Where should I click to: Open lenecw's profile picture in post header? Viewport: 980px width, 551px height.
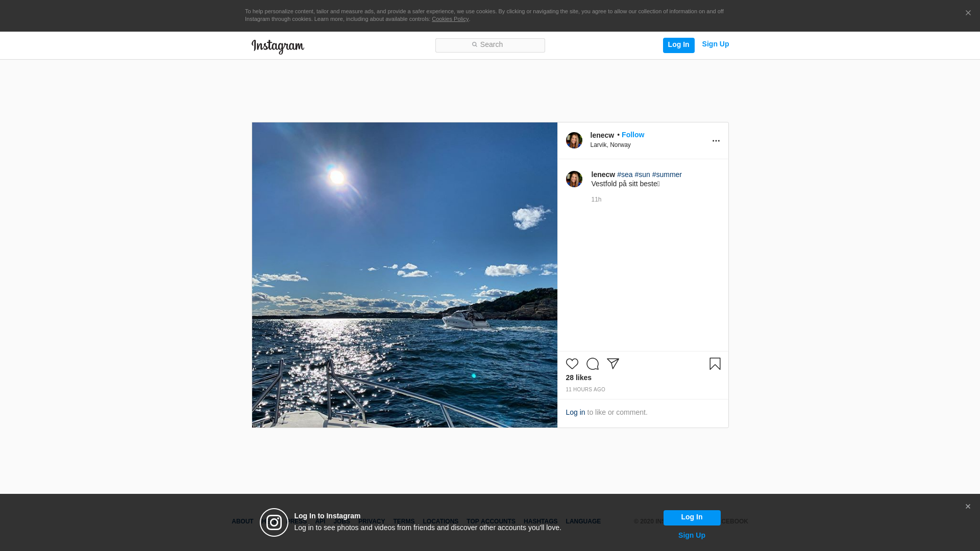pyautogui.click(x=574, y=140)
